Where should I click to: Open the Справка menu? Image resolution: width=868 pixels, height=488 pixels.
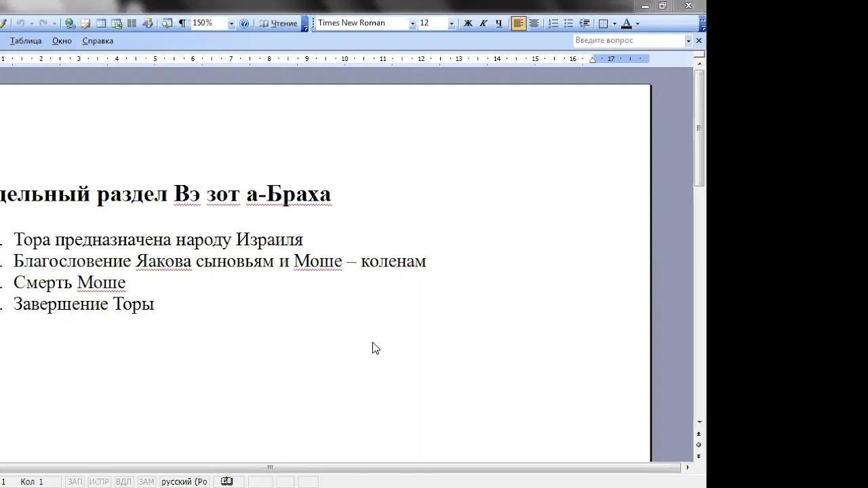[98, 41]
